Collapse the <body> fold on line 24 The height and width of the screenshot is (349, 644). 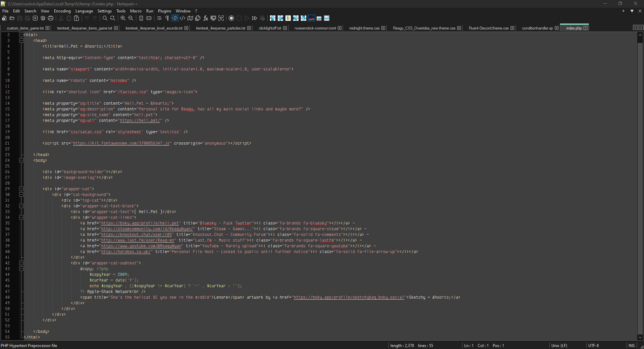click(x=21, y=160)
